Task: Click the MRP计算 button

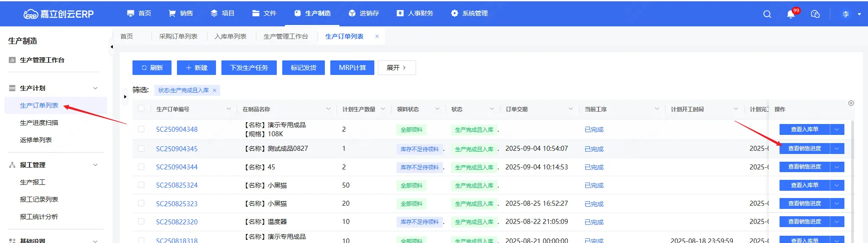Action: 352,68
